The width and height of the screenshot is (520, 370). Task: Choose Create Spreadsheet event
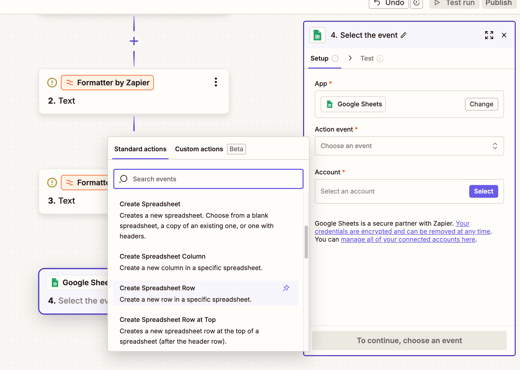coord(205,220)
